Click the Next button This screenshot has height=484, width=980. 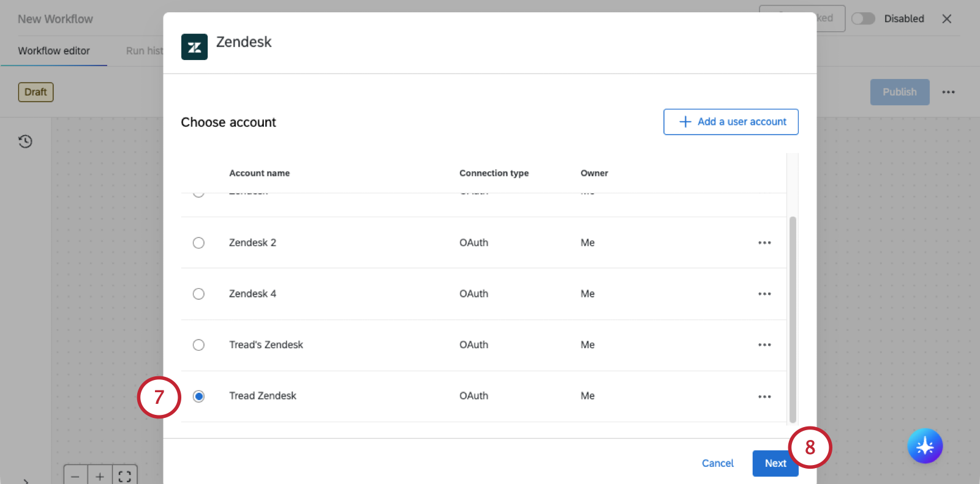coord(775,463)
